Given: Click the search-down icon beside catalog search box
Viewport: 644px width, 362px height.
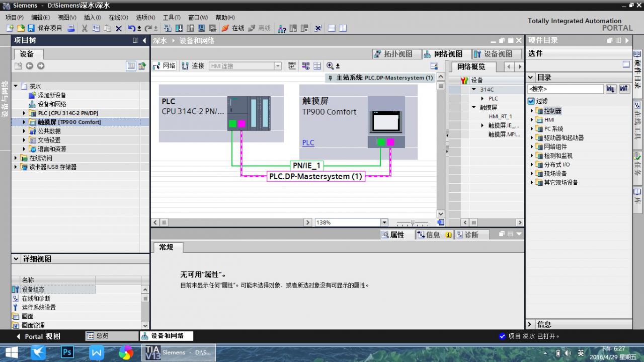Looking at the screenshot, I should coord(611,89).
